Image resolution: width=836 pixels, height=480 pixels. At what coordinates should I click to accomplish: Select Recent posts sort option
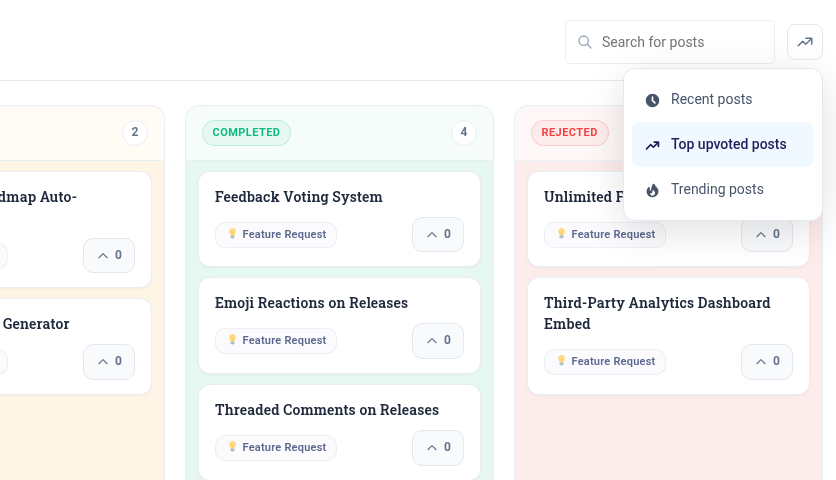pyautogui.click(x=722, y=99)
